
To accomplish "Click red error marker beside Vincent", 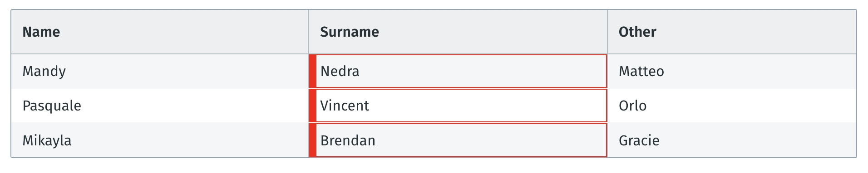I will (313, 106).
